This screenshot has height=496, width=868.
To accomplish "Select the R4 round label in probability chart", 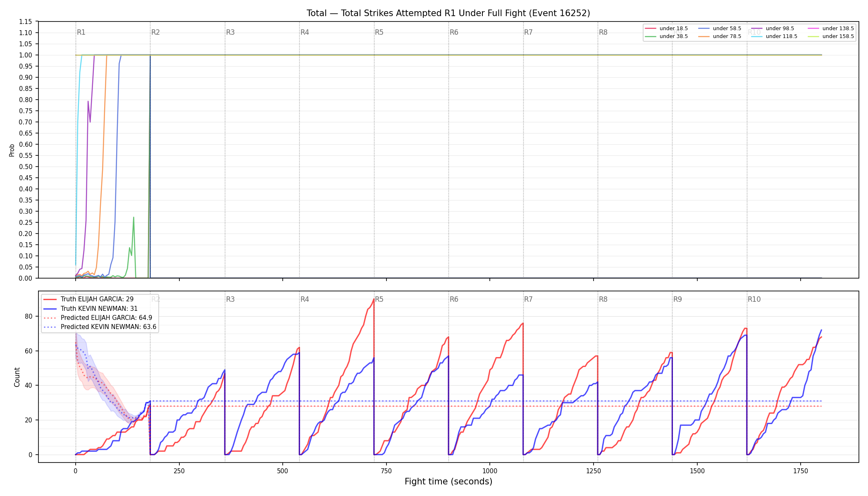I will (305, 32).
